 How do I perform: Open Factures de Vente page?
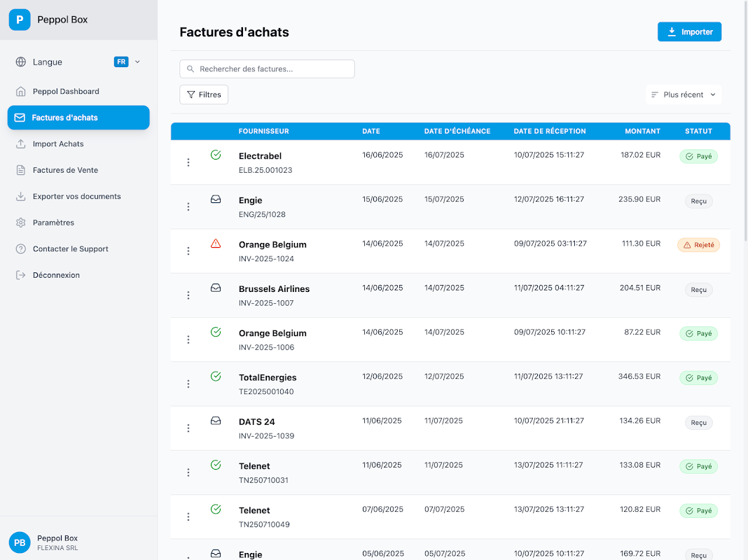tap(78, 170)
